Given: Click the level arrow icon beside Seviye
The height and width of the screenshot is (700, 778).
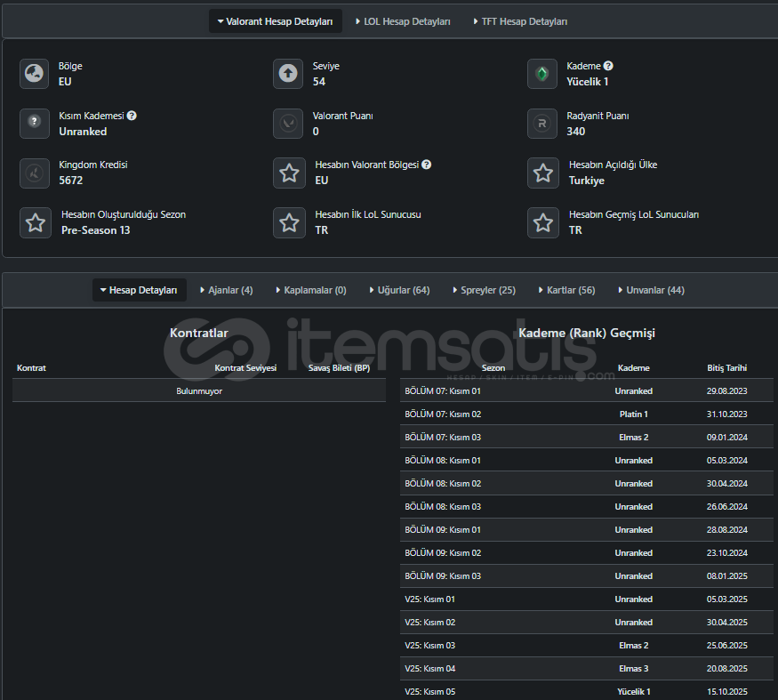Looking at the screenshot, I should click(288, 74).
